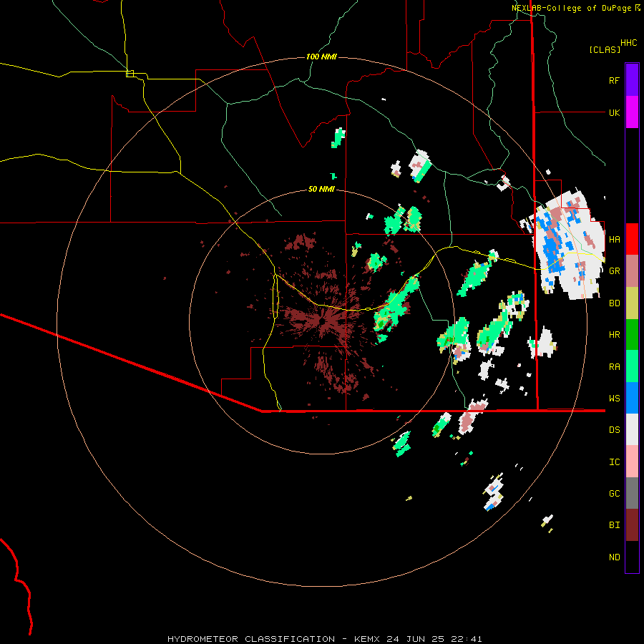Click the RA legend label
The height and width of the screenshot is (644, 644).
pos(614,366)
